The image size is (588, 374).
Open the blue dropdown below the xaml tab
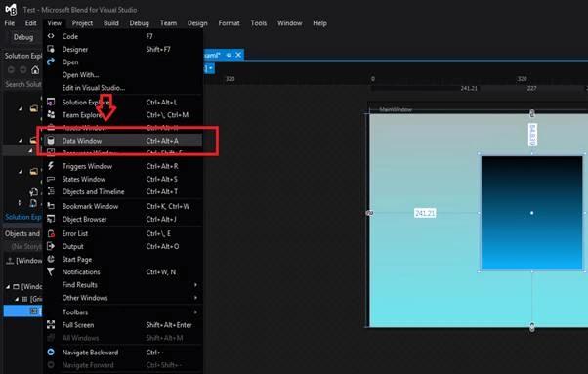[x=211, y=68]
